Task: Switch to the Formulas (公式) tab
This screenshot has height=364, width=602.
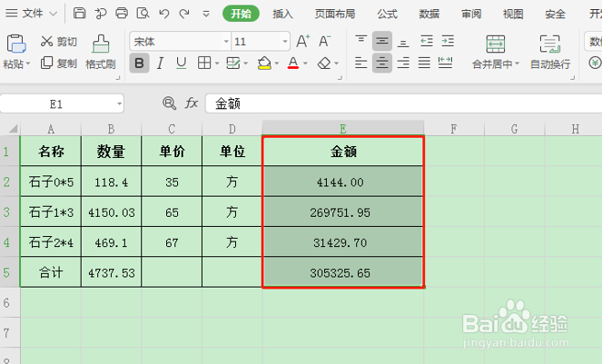Action: coord(387,14)
